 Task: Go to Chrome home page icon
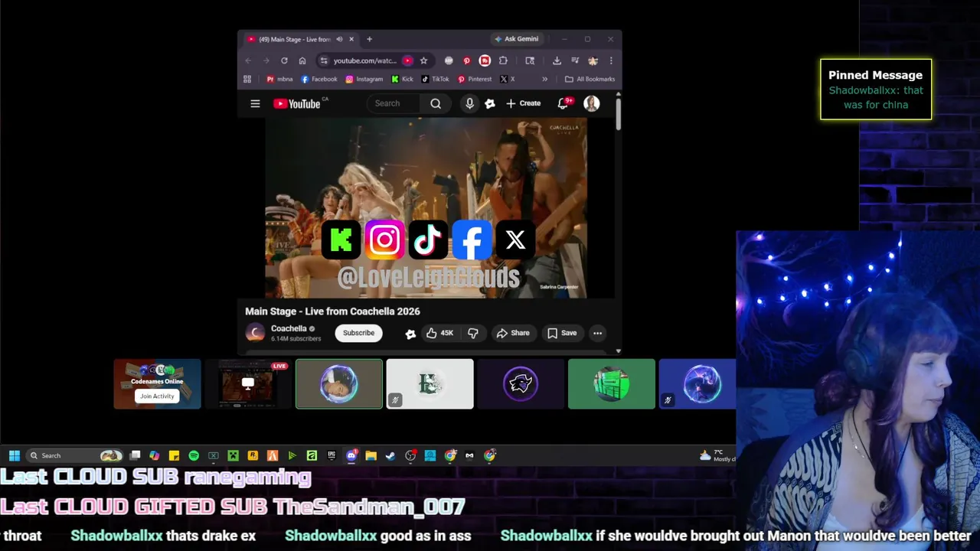click(x=302, y=60)
